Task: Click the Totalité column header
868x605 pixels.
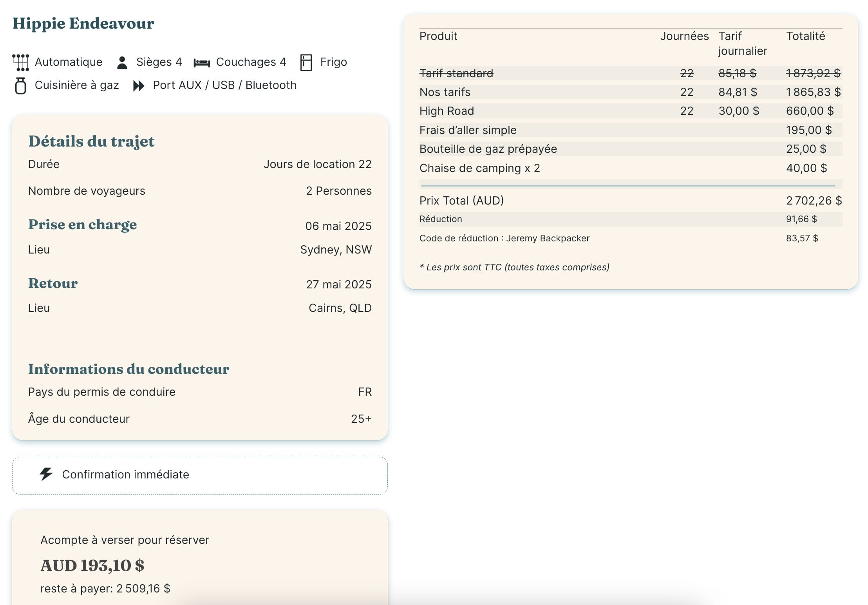Action: tap(806, 36)
